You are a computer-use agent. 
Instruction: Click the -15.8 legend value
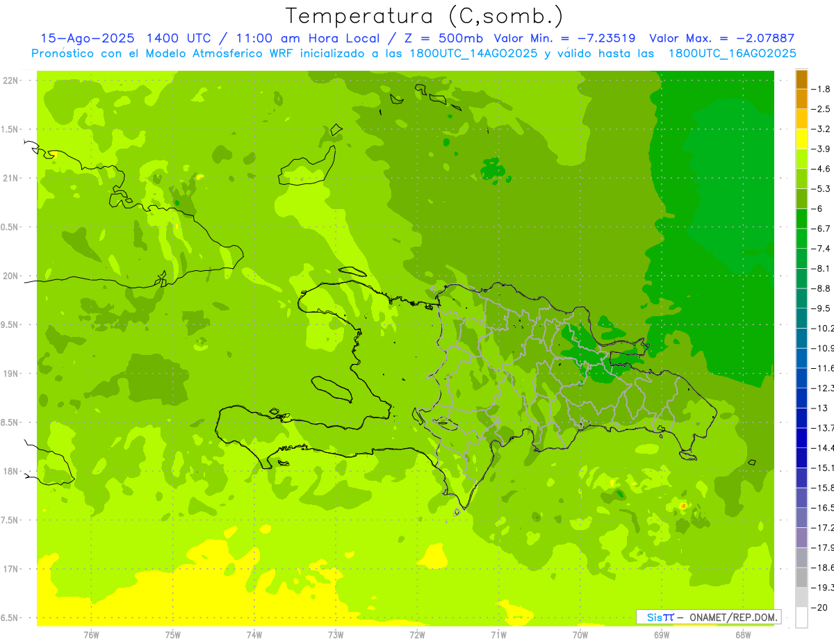[x=822, y=488]
